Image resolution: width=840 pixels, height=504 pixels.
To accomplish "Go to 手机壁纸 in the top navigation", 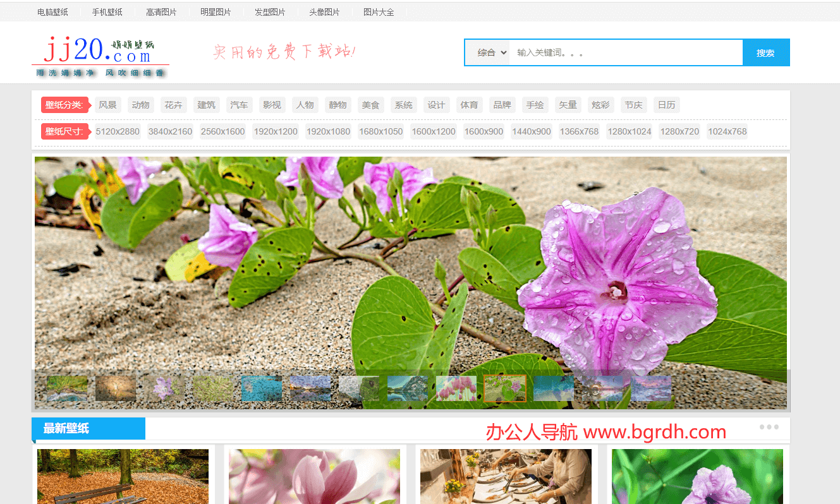I will pos(107,12).
